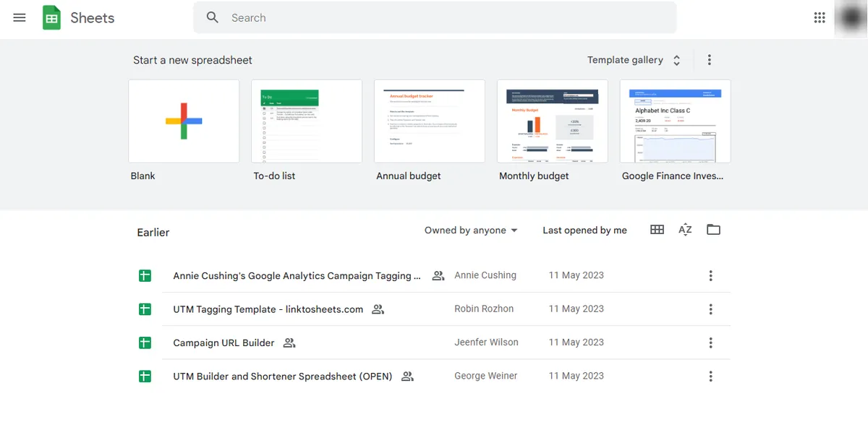Viewport: 868px width, 422px height.
Task: Click the template section more options icon
Action: point(709,60)
